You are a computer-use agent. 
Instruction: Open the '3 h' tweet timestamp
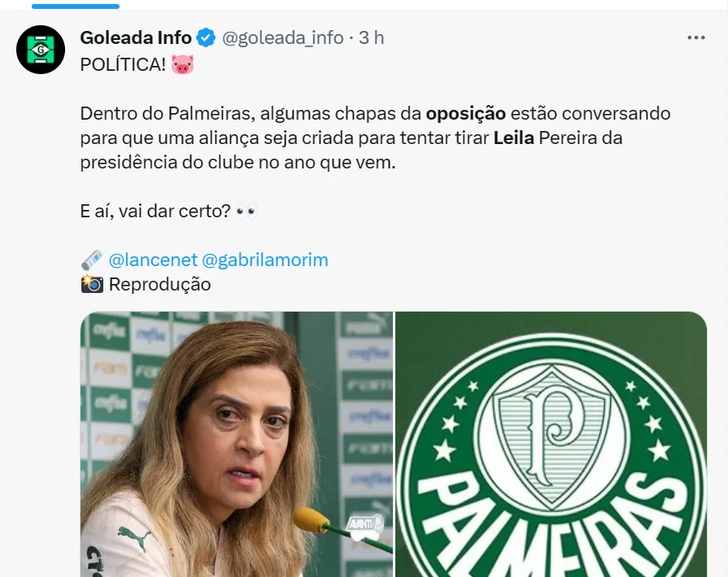(x=372, y=37)
